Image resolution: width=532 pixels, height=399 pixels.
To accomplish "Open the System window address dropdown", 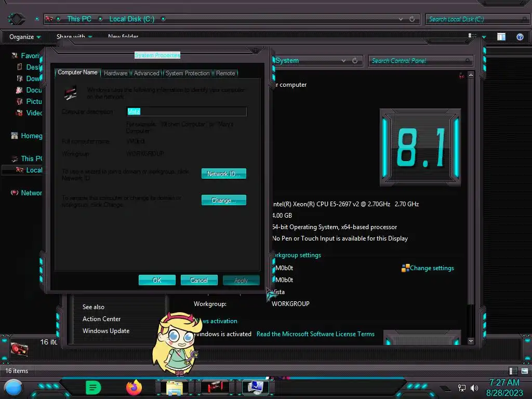I will 344,61.
